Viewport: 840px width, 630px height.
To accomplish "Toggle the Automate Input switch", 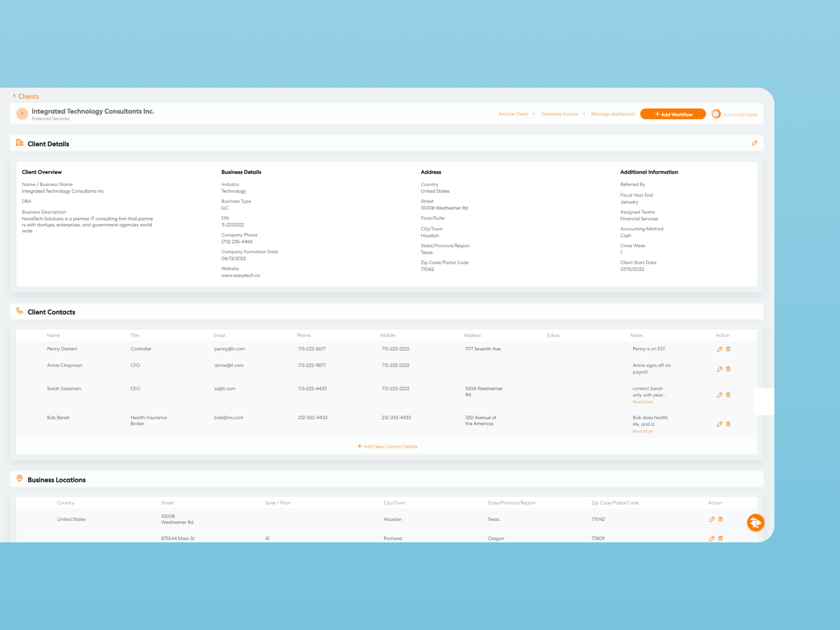I will coord(716,114).
